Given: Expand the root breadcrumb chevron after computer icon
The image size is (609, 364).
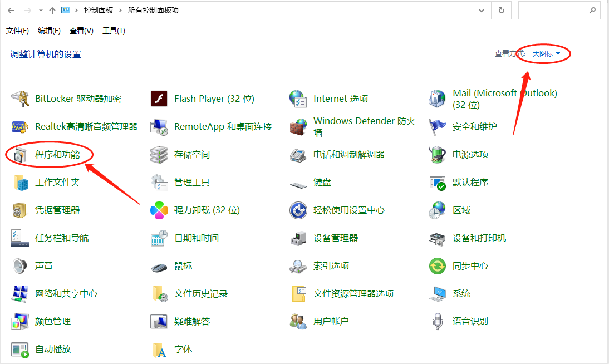Looking at the screenshot, I should [76, 11].
